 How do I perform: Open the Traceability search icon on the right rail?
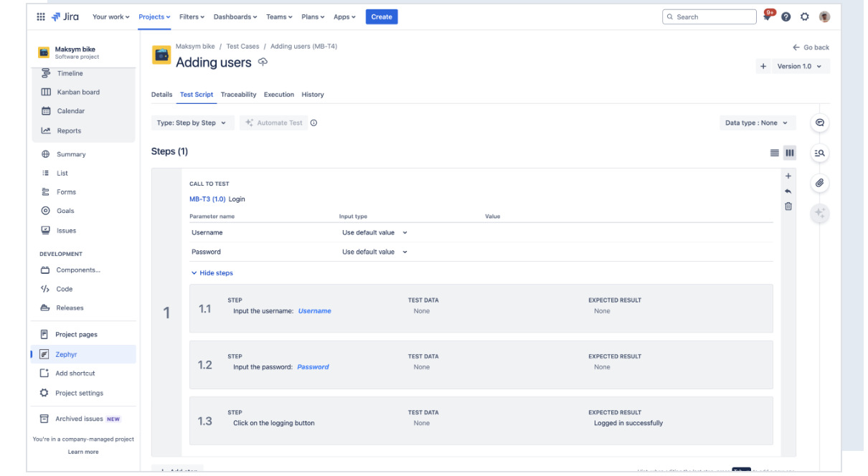(x=819, y=153)
